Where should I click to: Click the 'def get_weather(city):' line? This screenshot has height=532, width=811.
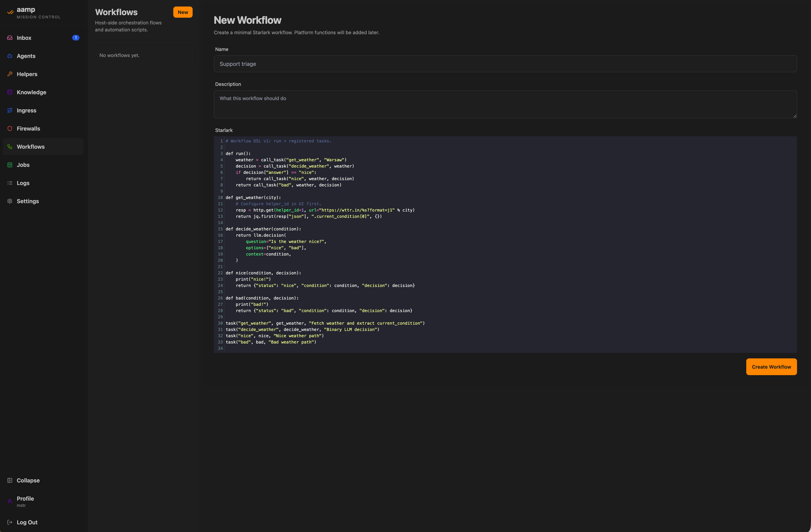253,197
